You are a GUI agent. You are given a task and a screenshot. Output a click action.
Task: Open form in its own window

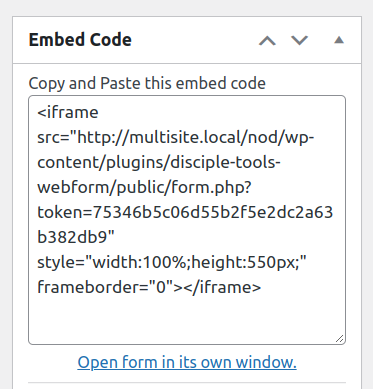[x=187, y=362]
